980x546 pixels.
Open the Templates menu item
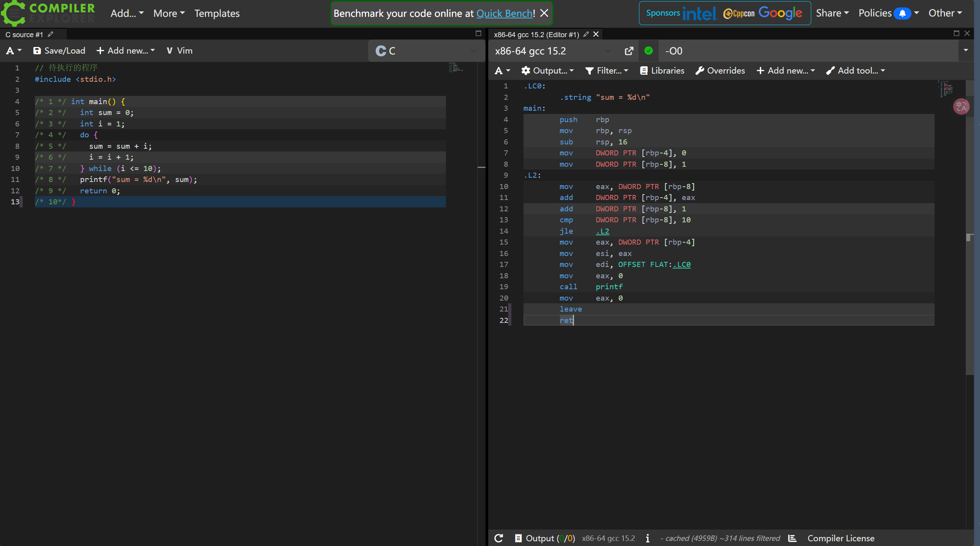pyautogui.click(x=217, y=13)
